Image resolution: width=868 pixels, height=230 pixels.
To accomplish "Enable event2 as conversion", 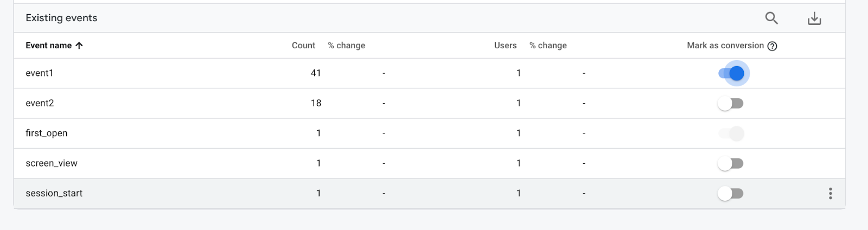I will pyautogui.click(x=731, y=104).
